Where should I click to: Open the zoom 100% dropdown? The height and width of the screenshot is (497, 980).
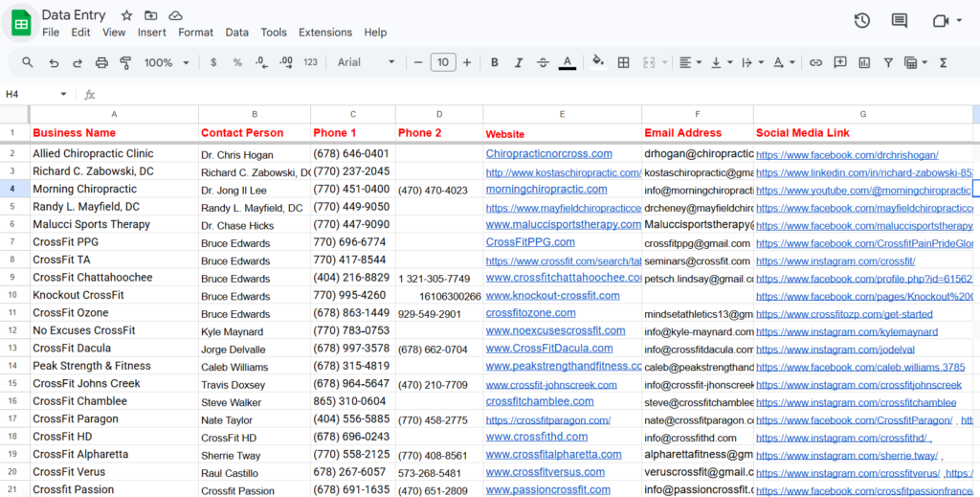click(x=167, y=62)
